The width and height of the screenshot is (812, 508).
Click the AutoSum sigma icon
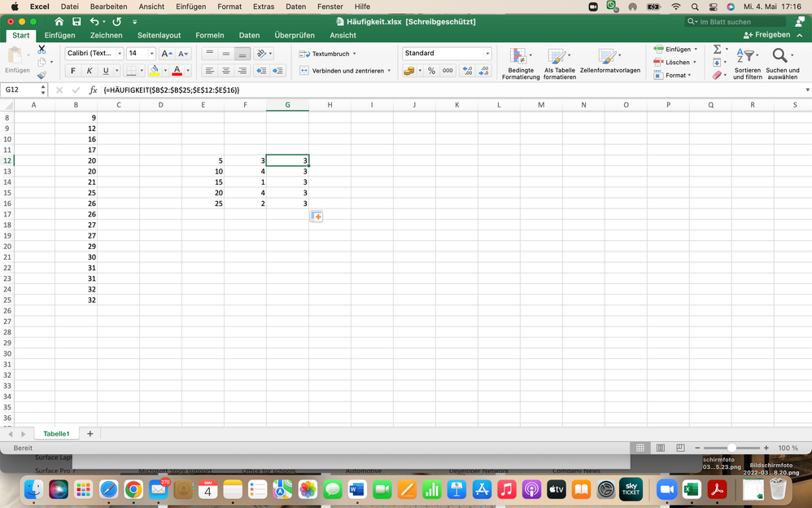(718, 49)
